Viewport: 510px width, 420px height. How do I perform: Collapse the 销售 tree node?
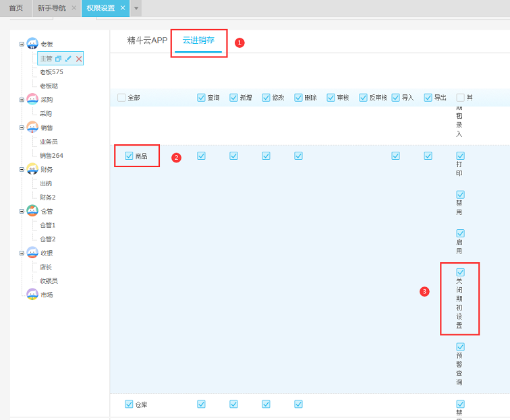click(22, 127)
